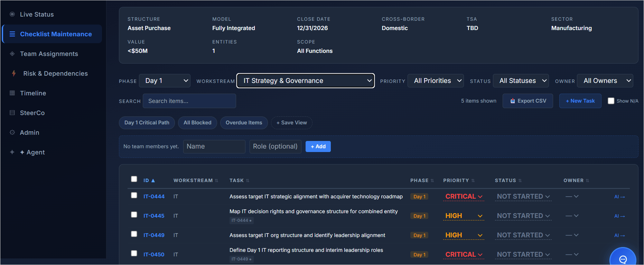Apply the Overdue Items saved view
The width and height of the screenshot is (644, 265).
pos(244,123)
